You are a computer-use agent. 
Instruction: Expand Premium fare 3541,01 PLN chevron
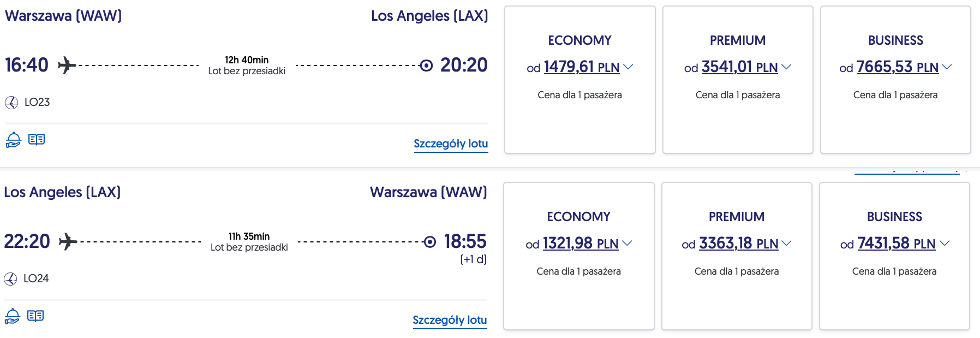pos(786,67)
